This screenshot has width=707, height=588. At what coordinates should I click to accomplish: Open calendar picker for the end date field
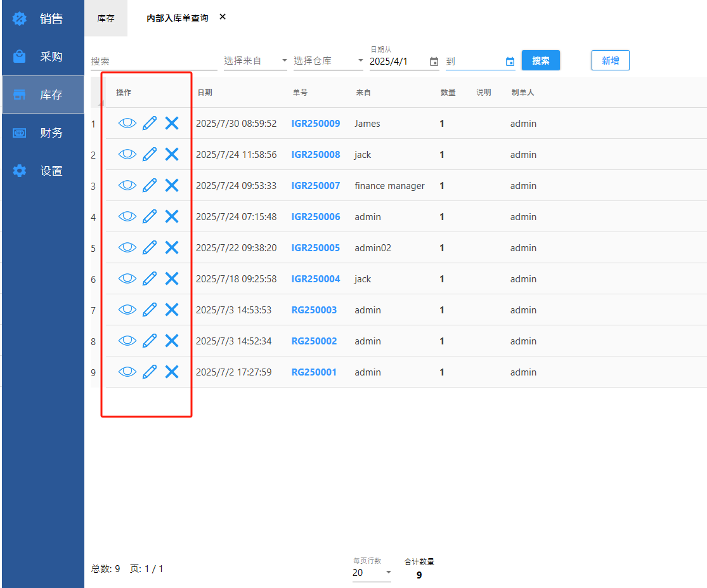[510, 62]
